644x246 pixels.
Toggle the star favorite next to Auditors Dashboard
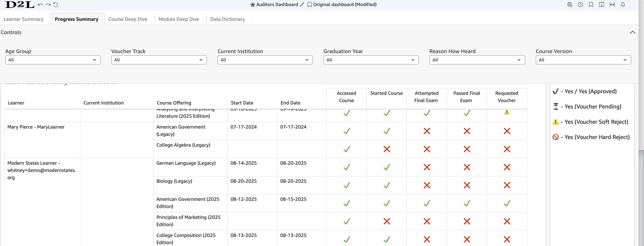pos(253,5)
